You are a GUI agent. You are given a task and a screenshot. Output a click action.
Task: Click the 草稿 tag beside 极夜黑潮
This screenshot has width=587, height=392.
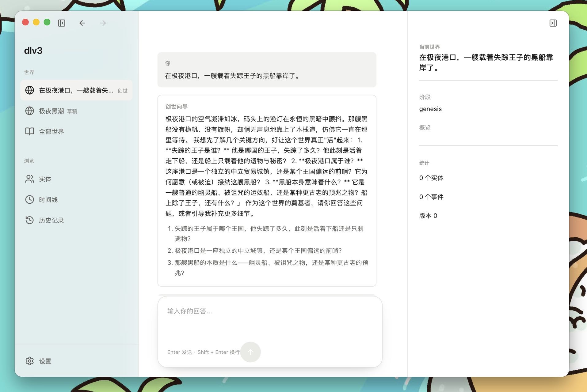(72, 111)
